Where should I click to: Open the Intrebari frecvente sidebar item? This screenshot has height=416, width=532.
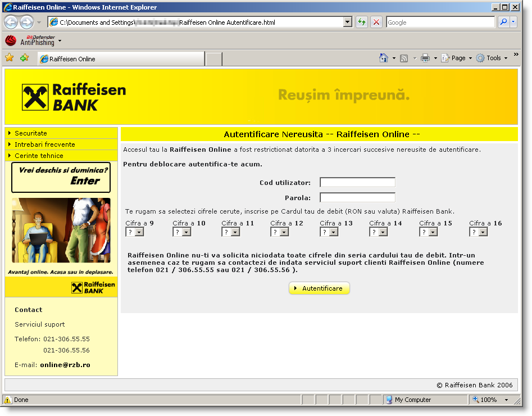(61, 144)
